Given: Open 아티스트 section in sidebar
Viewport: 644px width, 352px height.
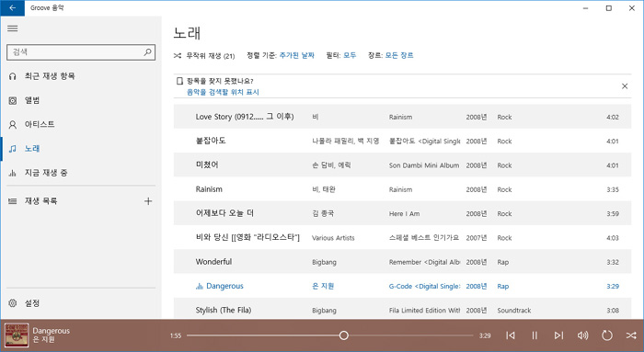Looking at the screenshot, I should [x=81, y=124].
